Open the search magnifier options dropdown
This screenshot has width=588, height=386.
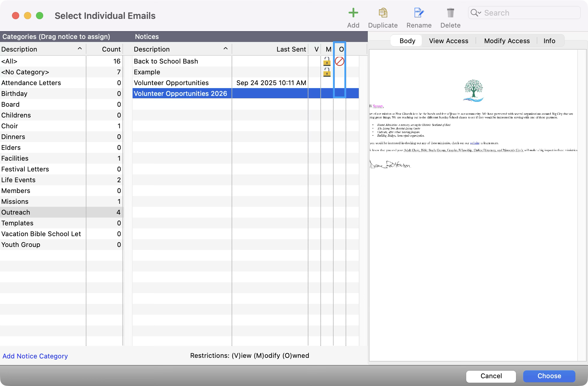[476, 13]
